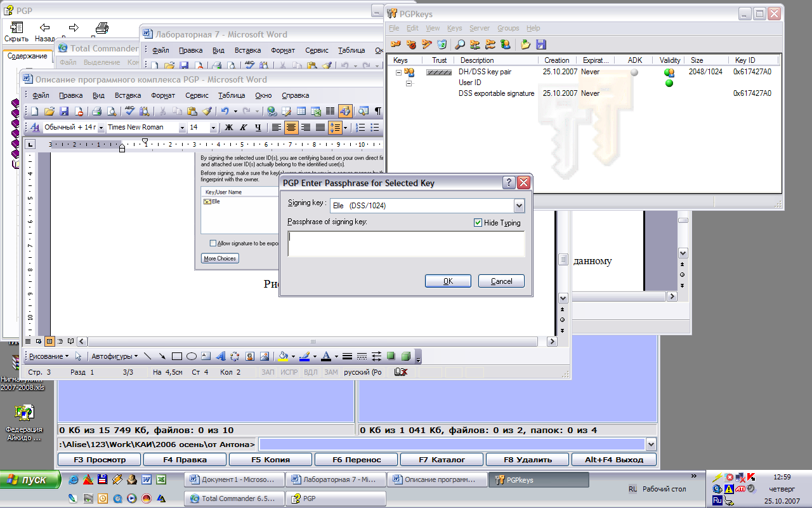Open the Рисование drawing menu
Viewport: 812px width, 508px height.
[x=48, y=356]
